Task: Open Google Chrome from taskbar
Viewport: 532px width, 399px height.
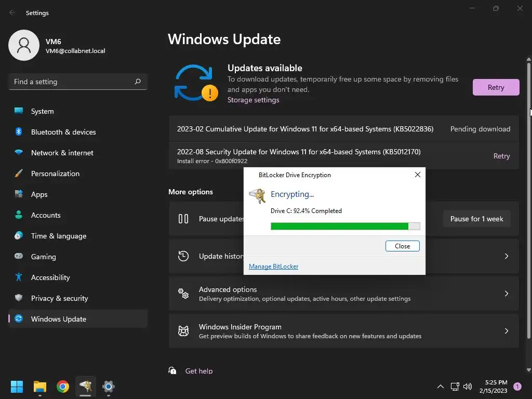Action: [x=63, y=387]
